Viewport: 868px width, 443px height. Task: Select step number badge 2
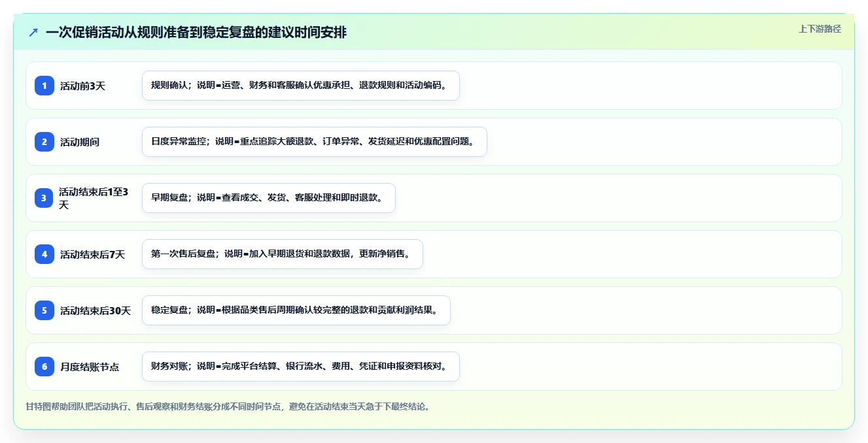click(44, 142)
